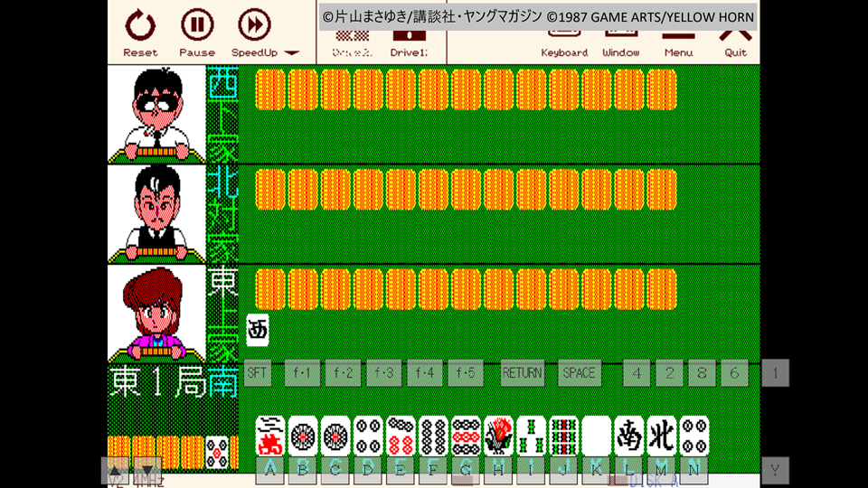The width and height of the screenshot is (868, 488).
Task: Hit the SPACE virtual key
Action: [x=579, y=373]
